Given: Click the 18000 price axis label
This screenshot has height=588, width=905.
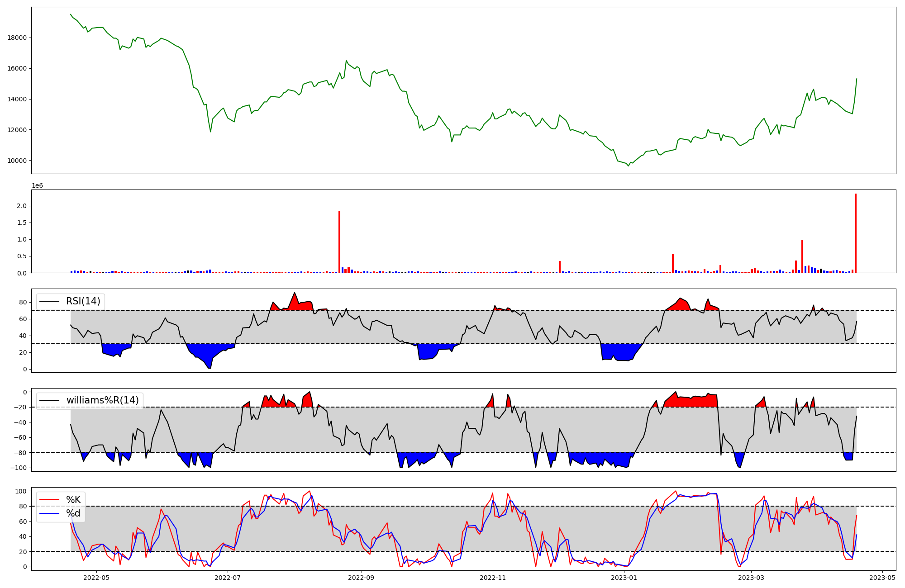Looking at the screenshot, I should click(17, 38).
